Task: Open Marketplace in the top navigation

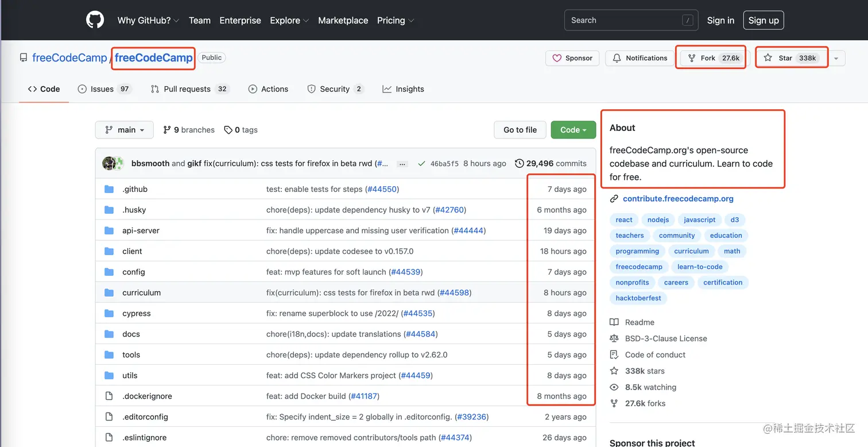Action: tap(343, 20)
